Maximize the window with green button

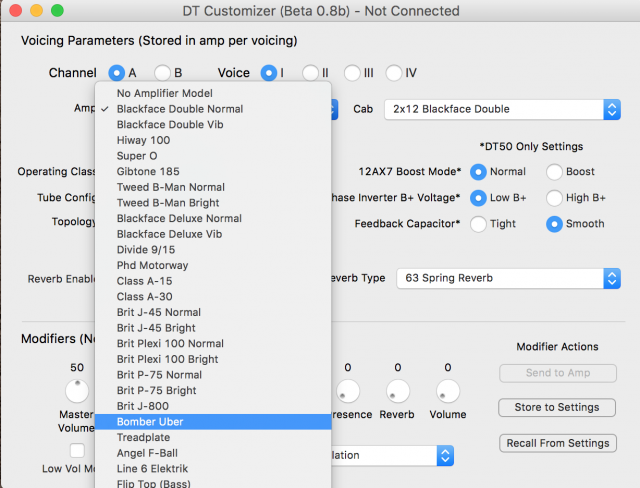(x=57, y=10)
